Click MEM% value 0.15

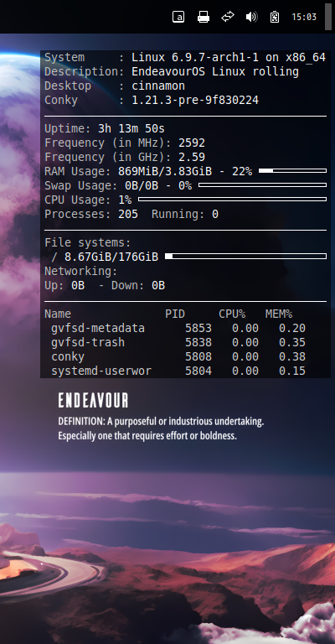(292, 371)
